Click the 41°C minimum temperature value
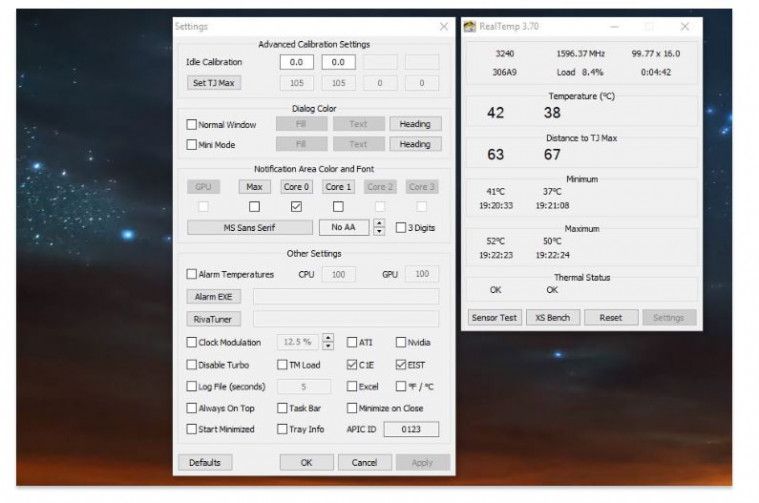 click(x=496, y=192)
